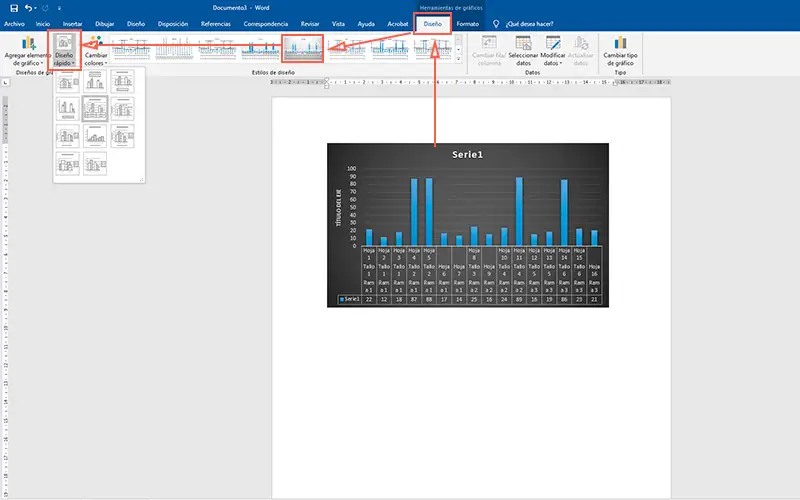Open the Formato tab under chart tools
800x500 pixels.
(467, 22)
